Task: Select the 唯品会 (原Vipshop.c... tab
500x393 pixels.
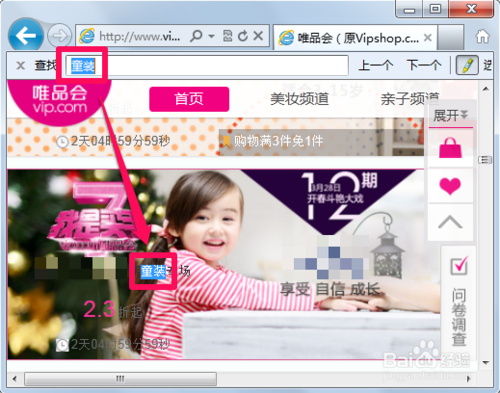Action: 355,38
